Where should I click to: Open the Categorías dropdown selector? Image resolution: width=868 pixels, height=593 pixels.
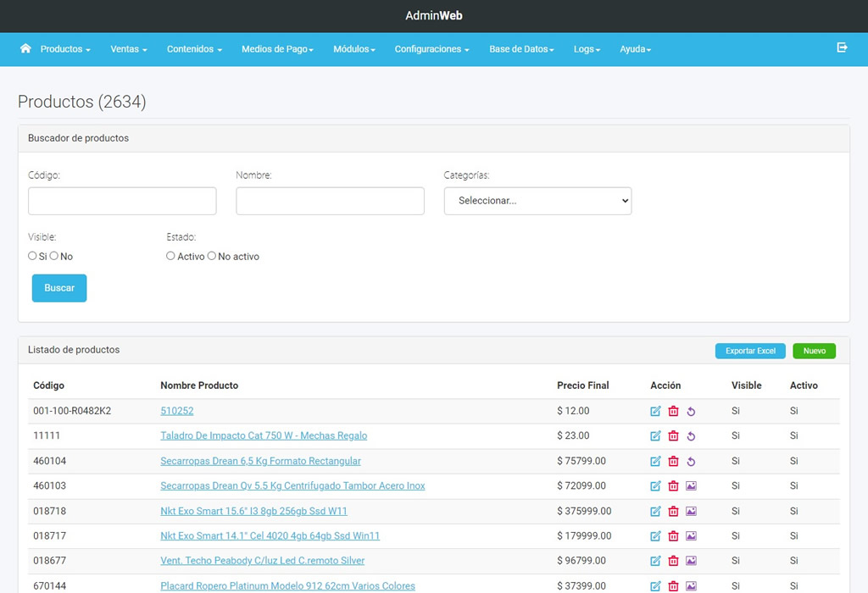click(x=537, y=201)
